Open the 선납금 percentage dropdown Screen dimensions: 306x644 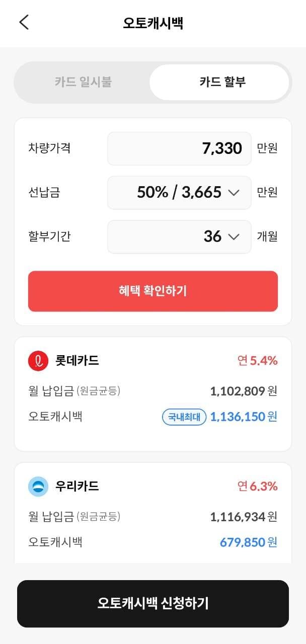(x=179, y=192)
